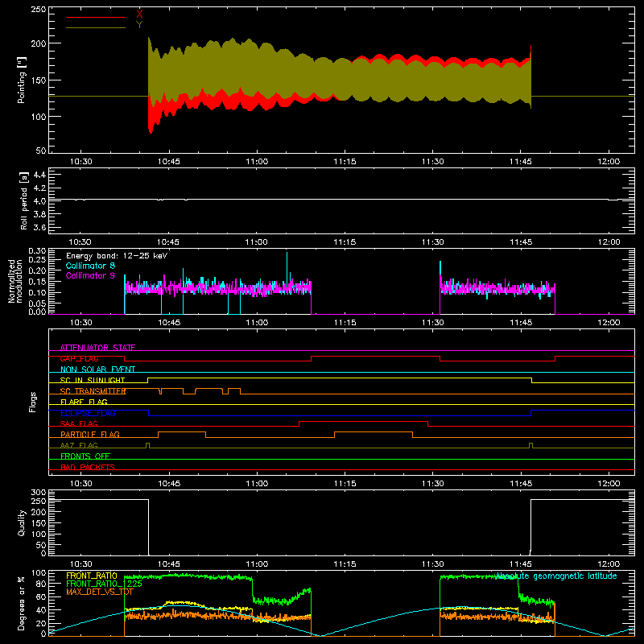Click the FRONTS_OFF flag label
The width and height of the screenshot is (644, 644).
click(85, 456)
